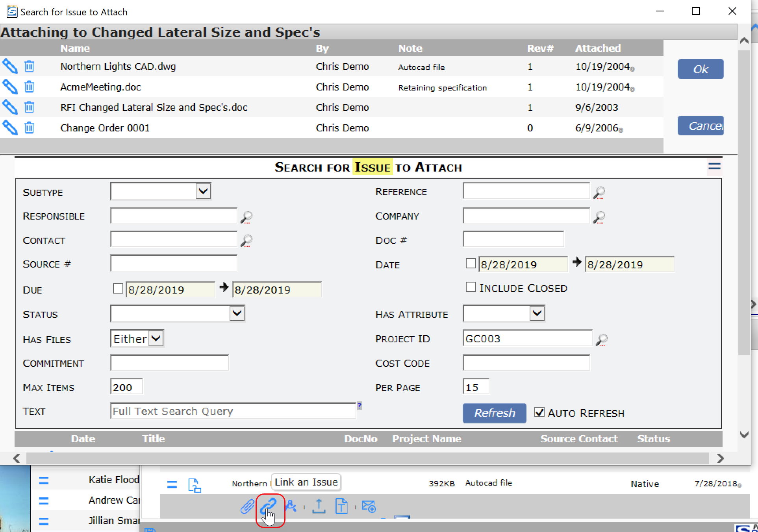Sort attachments by Attached column
Image resolution: width=758 pixels, height=532 pixels.
click(x=598, y=48)
